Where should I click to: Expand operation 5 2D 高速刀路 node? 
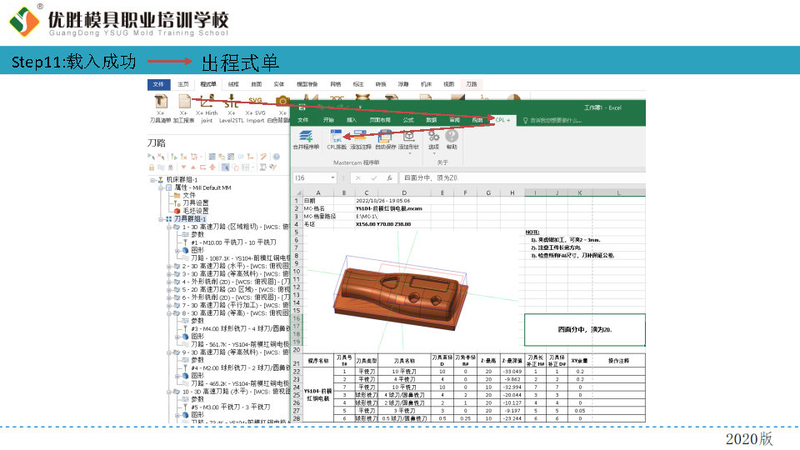[x=169, y=290]
